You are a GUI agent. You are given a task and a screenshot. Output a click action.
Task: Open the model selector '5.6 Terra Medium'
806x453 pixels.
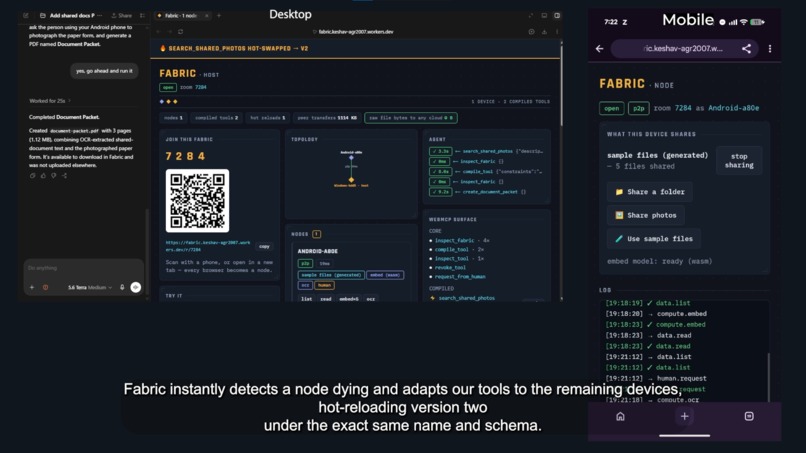pyautogui.click(x=89, y=287)
